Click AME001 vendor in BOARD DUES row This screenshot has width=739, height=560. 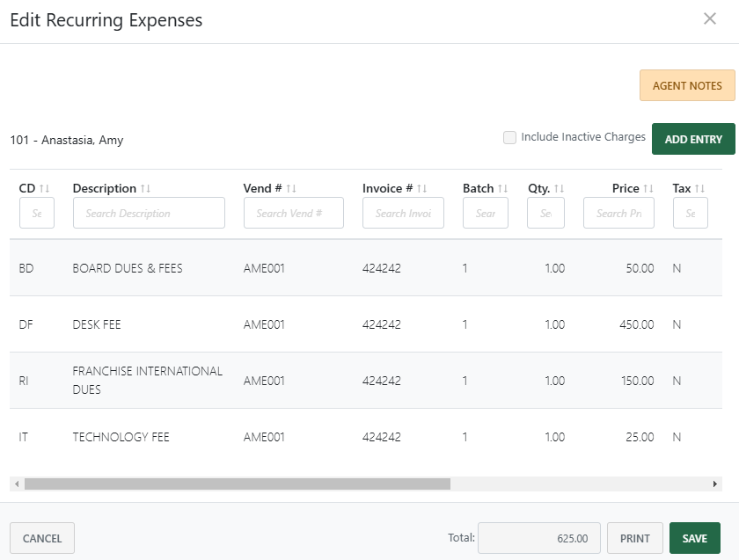point(264,268)
